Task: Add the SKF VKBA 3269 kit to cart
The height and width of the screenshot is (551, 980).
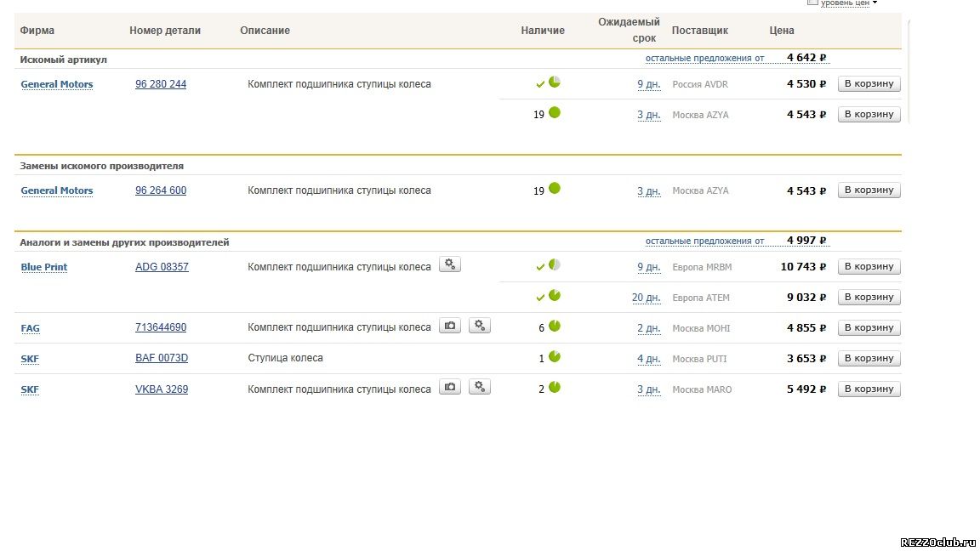Action: point(869,389)
